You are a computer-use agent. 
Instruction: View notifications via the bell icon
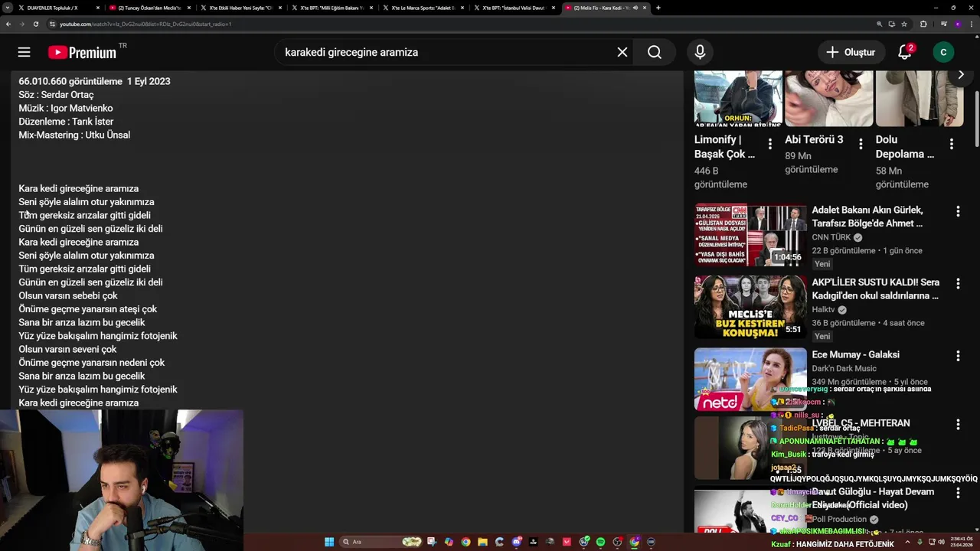(x=905, y=52)
